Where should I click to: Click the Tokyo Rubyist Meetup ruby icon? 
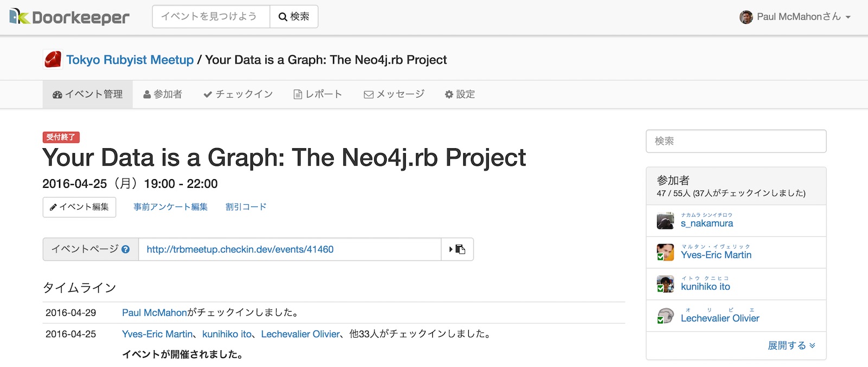[53, 60]
